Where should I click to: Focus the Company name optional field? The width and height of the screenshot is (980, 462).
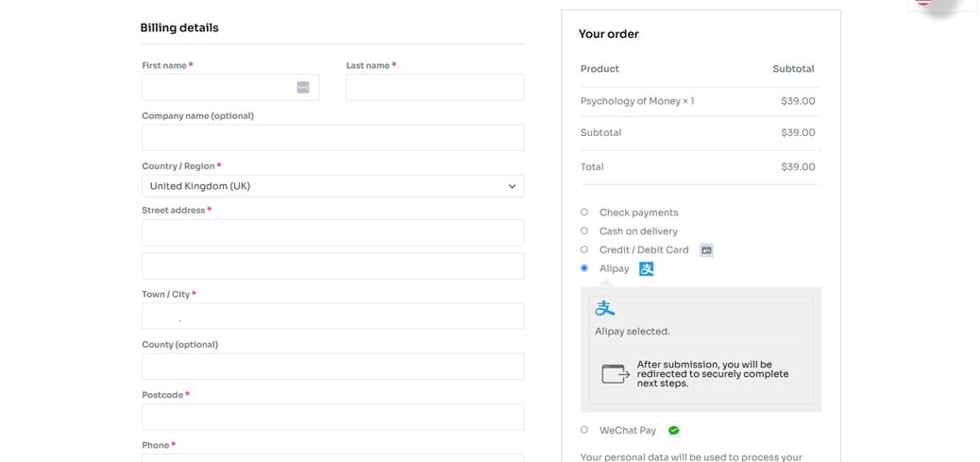click(x=332, y=138)
